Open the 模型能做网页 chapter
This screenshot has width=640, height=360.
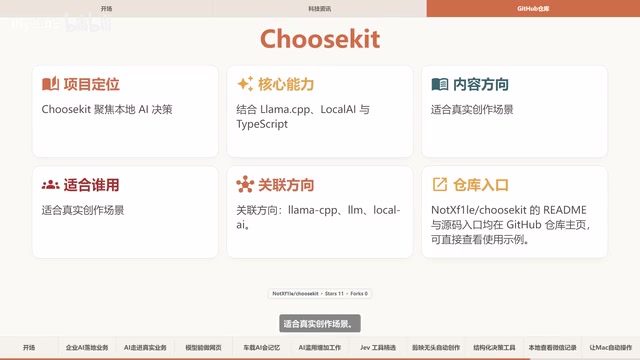[x=203, y=347]
